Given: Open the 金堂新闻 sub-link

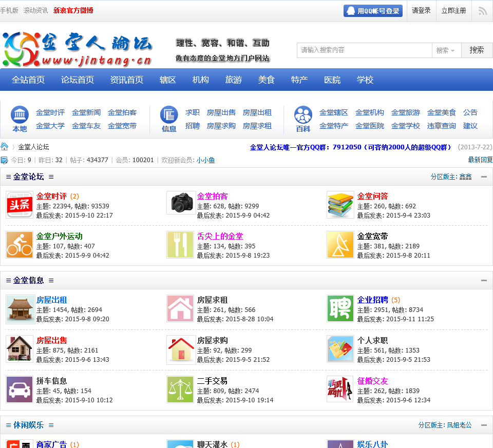Looking at the screenshot, I should pyautogui.click(x=86, y=112).
